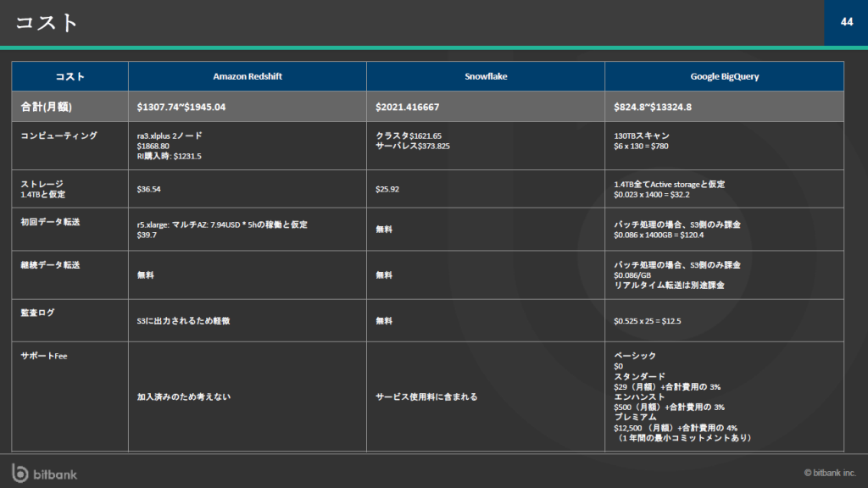Click the RI購入時: $1231.5 line
868x488 pixels.
(169, 156)
